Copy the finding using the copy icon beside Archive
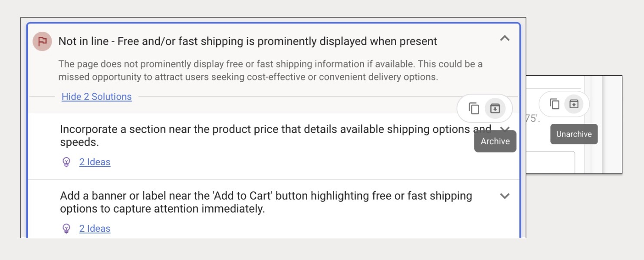644x260 pixels. coord(474,108)
